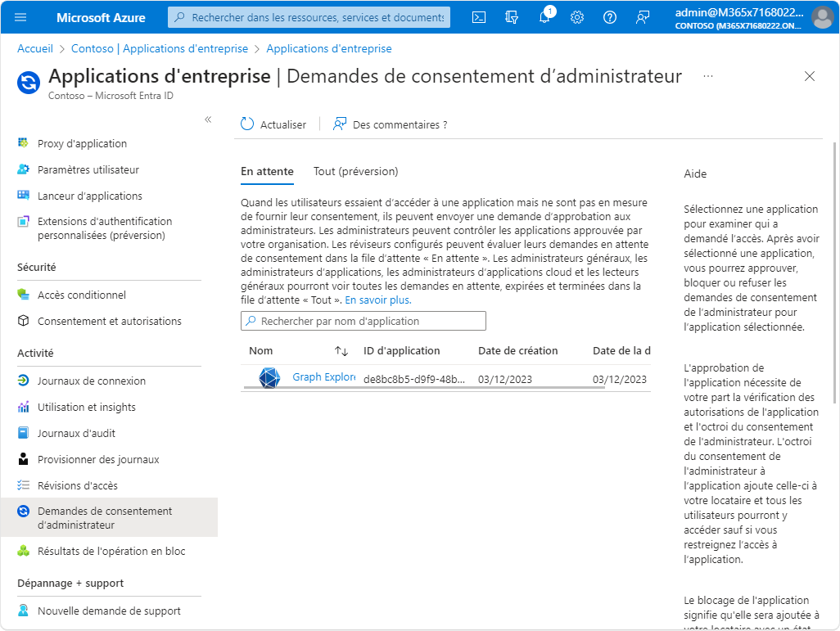Click the Microsoft Azure home title
Screen dimensions: 840x631
[101, 17]
